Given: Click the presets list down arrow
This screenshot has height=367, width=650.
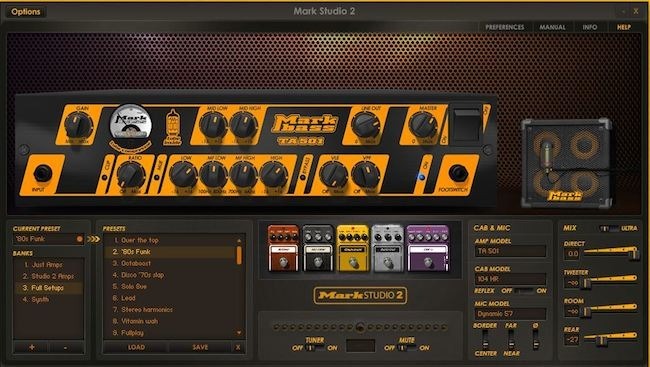Looking at the screenshot, I should pyautogui.click(x=239, y=333).
